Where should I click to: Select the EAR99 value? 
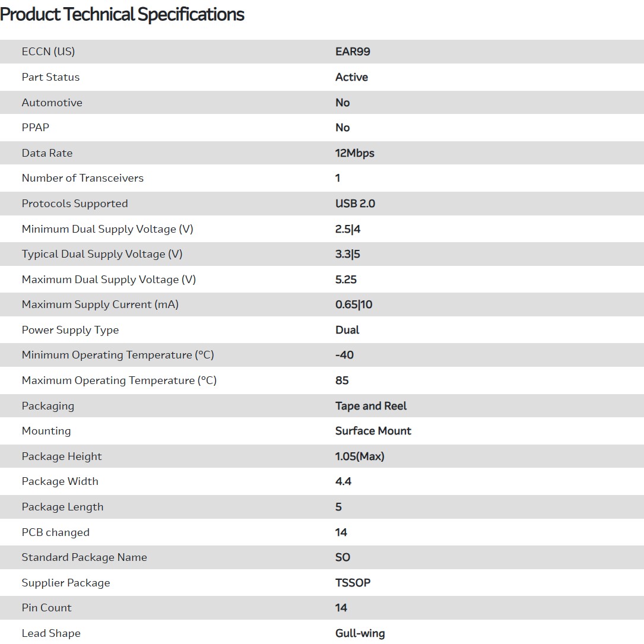[x=353, y=52]
